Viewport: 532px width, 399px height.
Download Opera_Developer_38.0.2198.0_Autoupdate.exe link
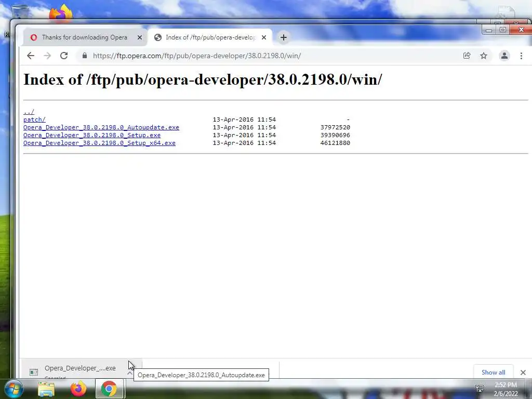[x=101, y=127]
